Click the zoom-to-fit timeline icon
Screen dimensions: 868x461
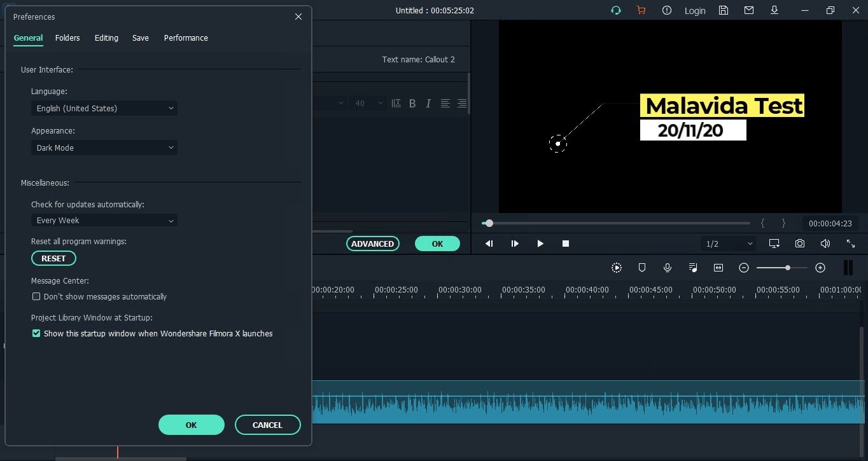[718, 268]
